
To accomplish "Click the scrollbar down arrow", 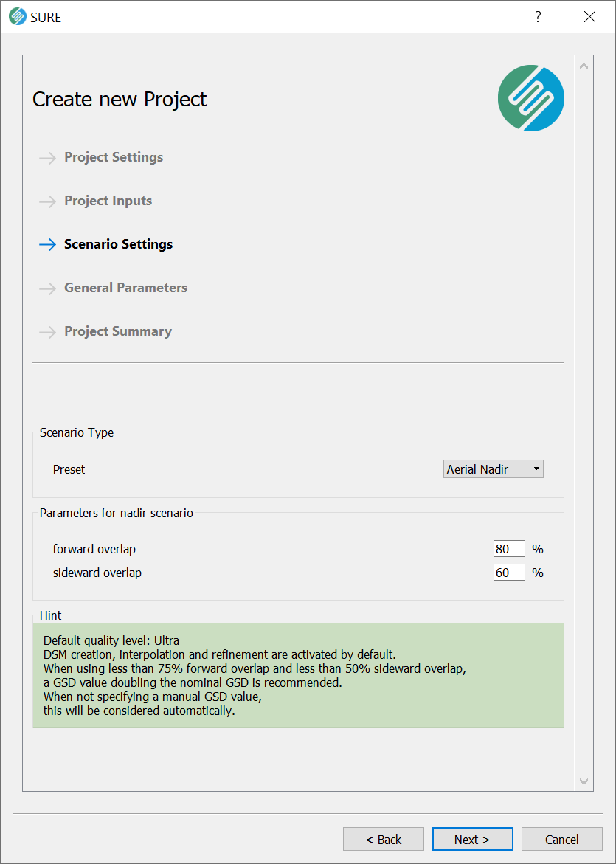I will click(584, 781).
